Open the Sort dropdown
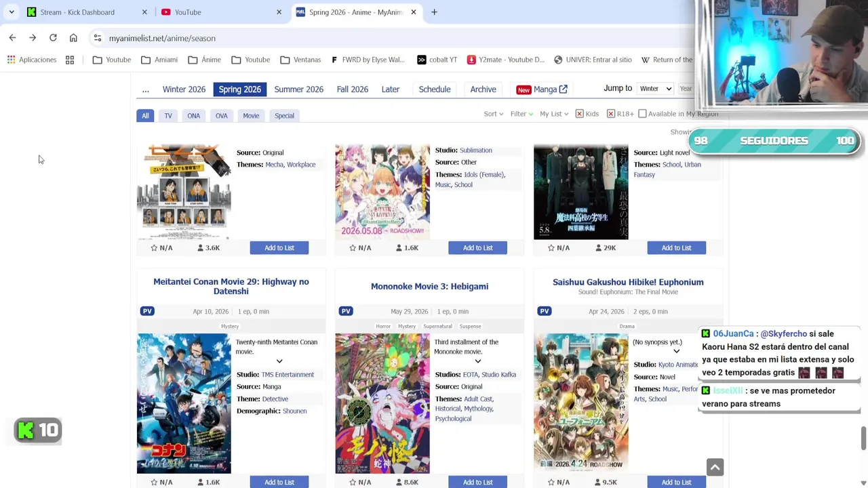 point(493,114)
